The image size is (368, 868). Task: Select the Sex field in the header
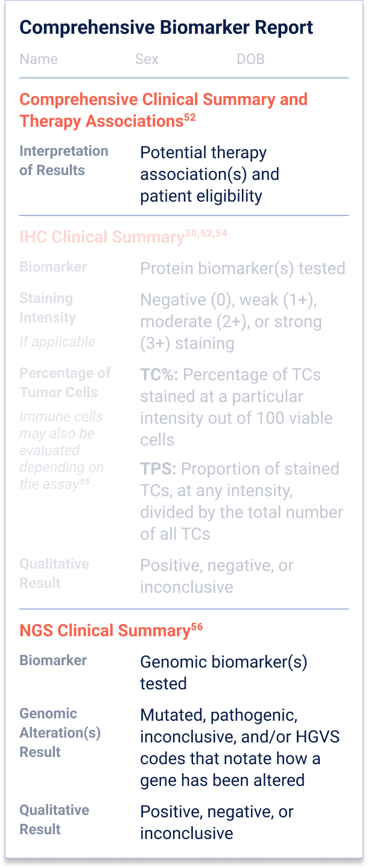pos(147,59)
